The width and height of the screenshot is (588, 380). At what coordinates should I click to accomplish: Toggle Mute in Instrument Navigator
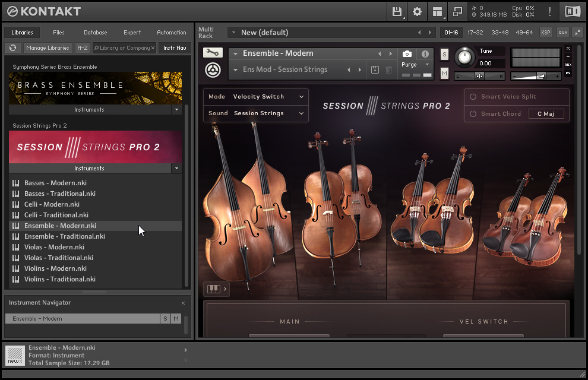click(x=176, y=318)
